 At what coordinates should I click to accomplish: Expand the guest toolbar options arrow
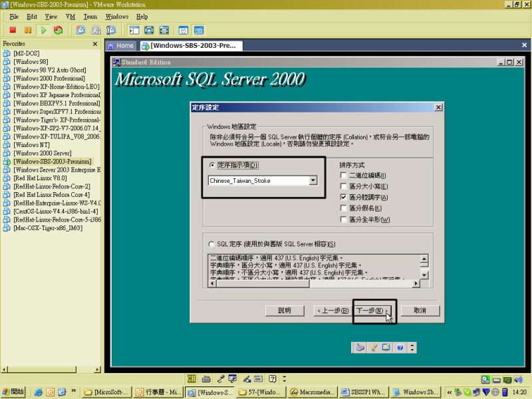(412, 347)
